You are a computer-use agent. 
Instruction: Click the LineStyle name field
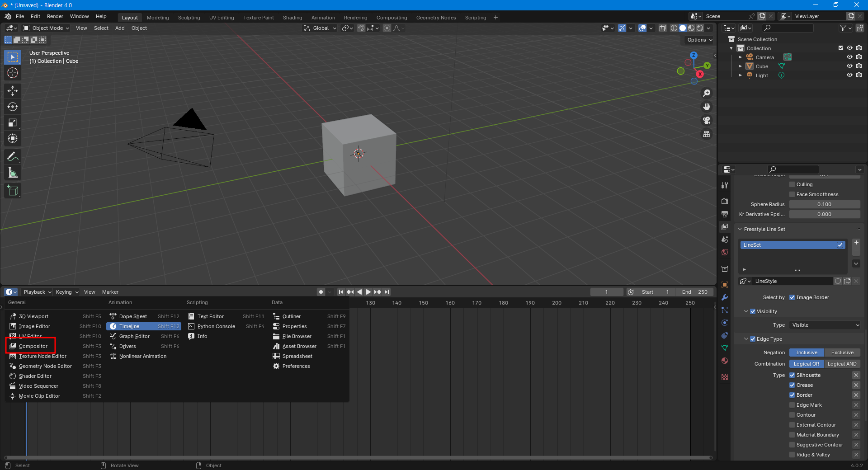[793, 281]
